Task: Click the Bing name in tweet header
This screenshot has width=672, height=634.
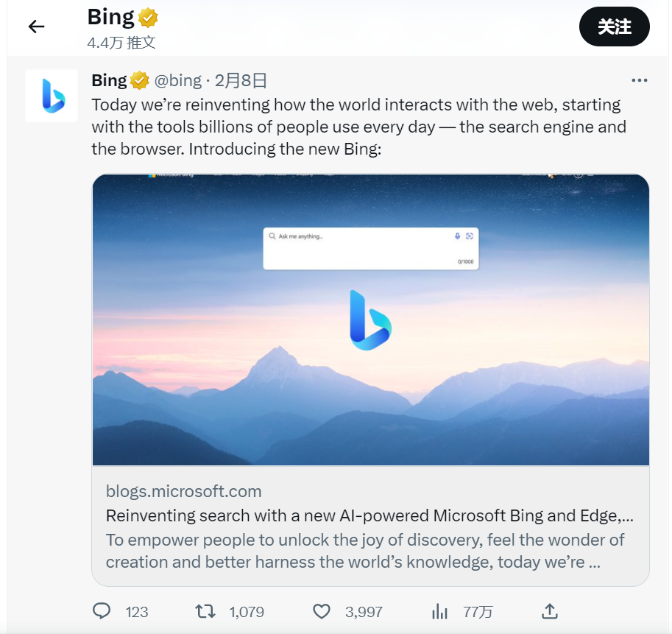Action: pos(109,80)
